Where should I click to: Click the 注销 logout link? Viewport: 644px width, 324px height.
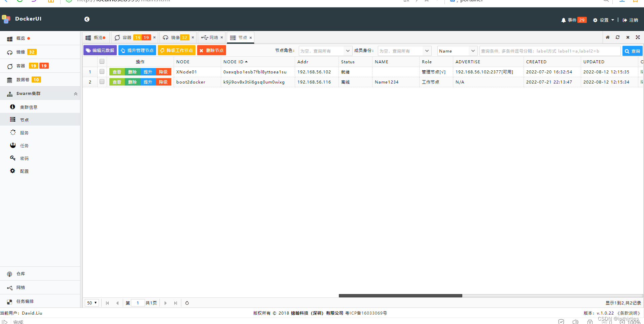(x=630, y=20)
